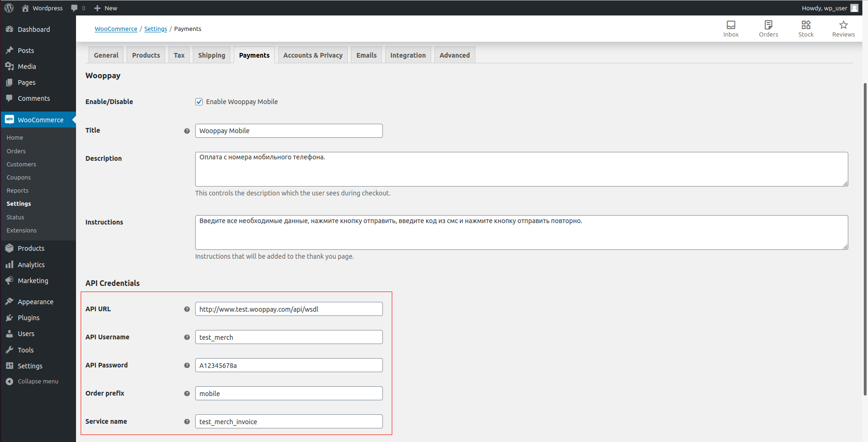Switch to the Integration settings tab
868x442 pixels.
point(408,55)
